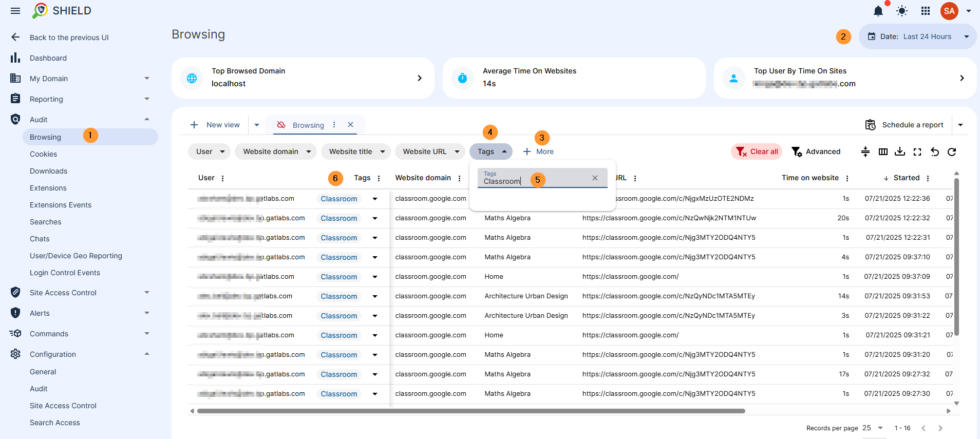The image size is (980, 439).
Task: Click Schedule a report button
Action: click(x=904, y=125)
